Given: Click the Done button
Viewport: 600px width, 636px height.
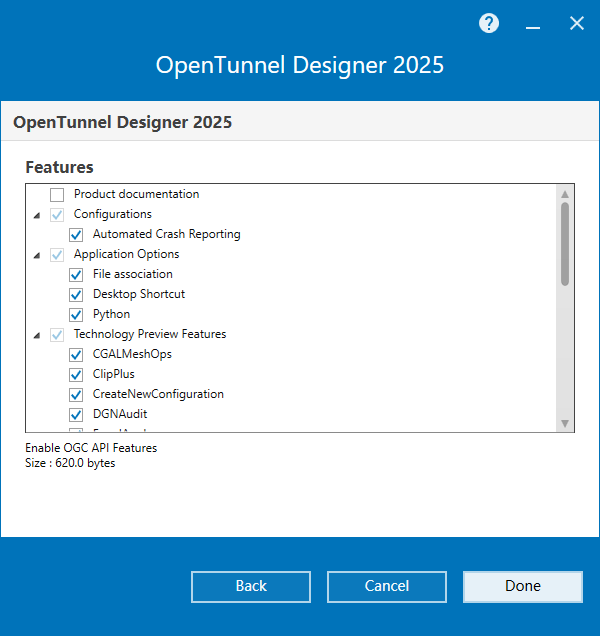Looking at the screenshot, I should tap(523, 587).
